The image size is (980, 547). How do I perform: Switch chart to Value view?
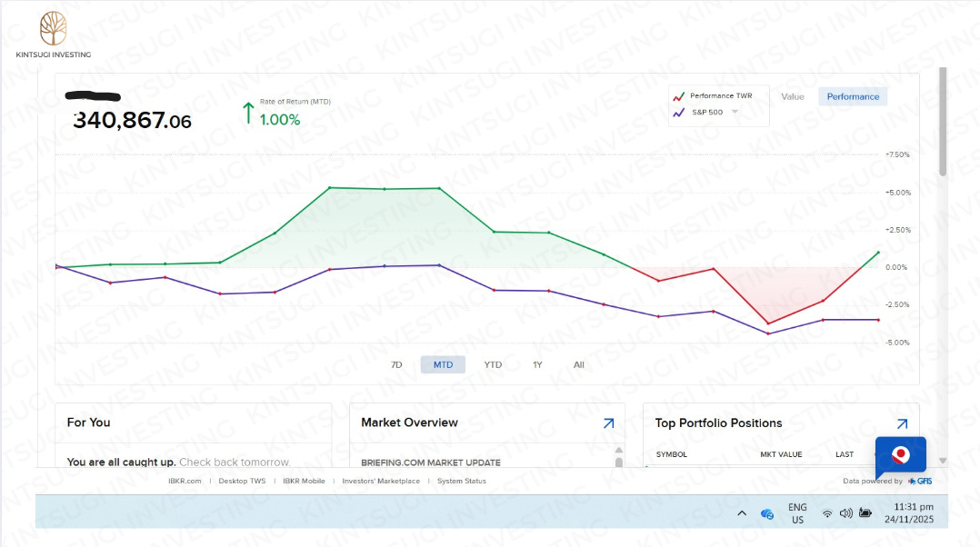792,97
